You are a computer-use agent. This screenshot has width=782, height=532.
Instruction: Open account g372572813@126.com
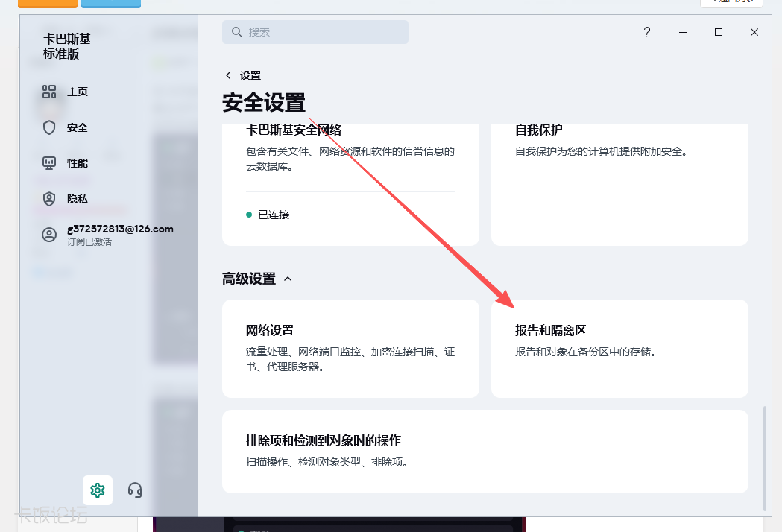click(120, 229)
